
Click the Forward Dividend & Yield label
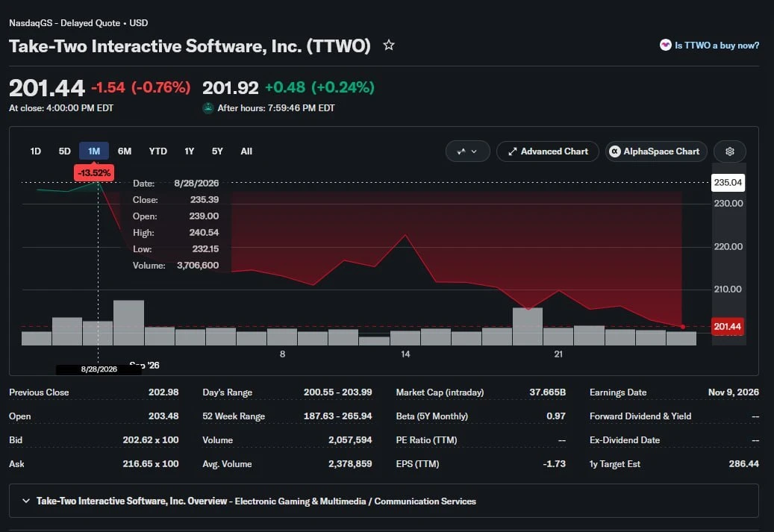[640, 416]
